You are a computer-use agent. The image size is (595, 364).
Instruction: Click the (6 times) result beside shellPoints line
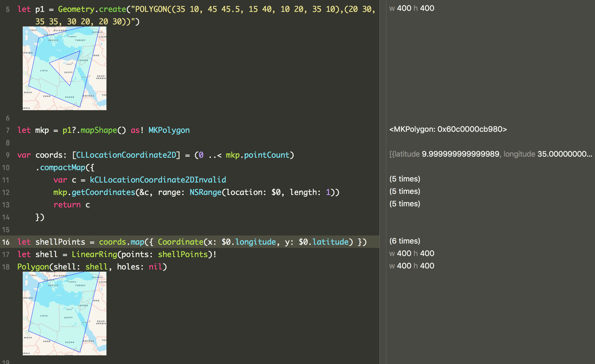(x=405, y=241)
